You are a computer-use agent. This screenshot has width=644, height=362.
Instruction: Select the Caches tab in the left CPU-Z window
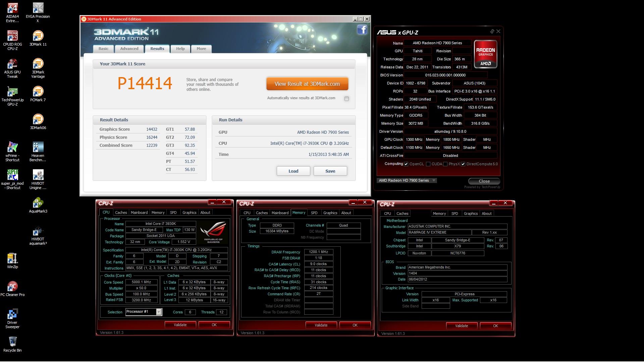point(121,213)
